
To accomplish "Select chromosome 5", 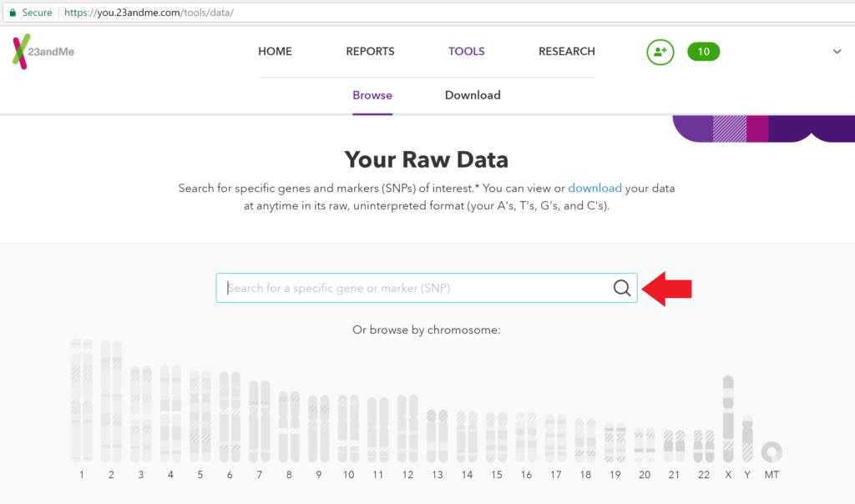I will (200, 416).
